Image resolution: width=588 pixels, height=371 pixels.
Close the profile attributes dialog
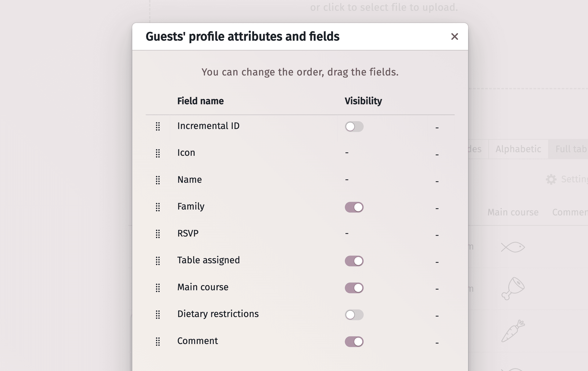click(x=454, y=37)
